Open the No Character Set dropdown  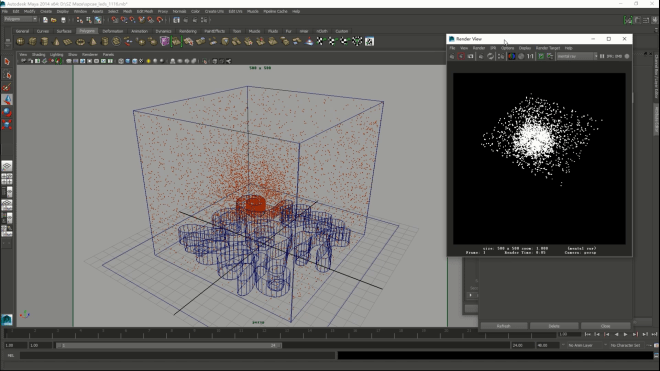(x=626, y=345)
